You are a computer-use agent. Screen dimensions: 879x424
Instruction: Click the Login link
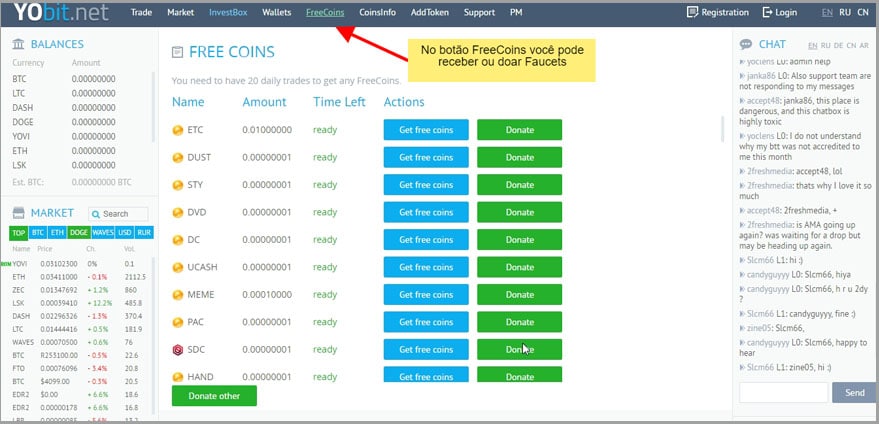tap(786, 12)
